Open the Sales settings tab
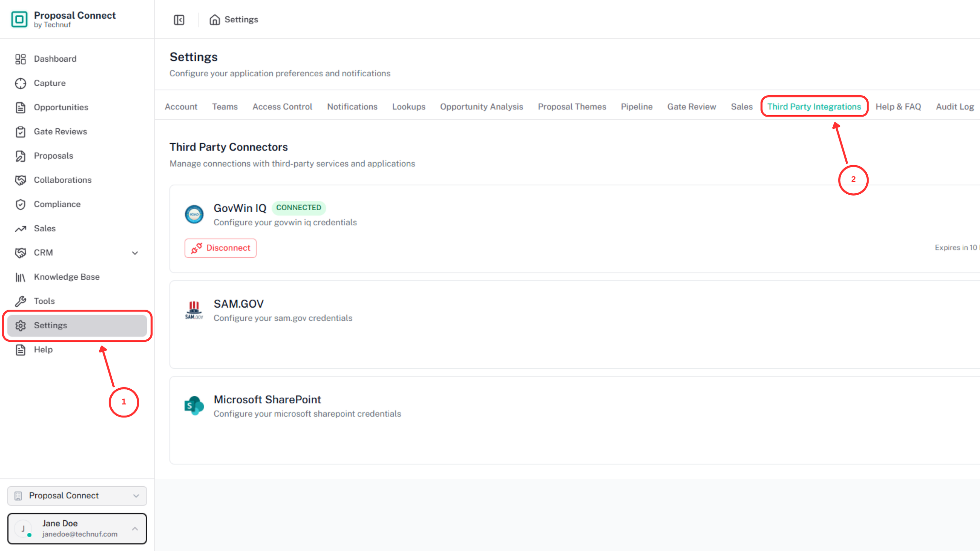Viewport: 980px width, 551px height. pyautogui.click(x=742, y=107)
